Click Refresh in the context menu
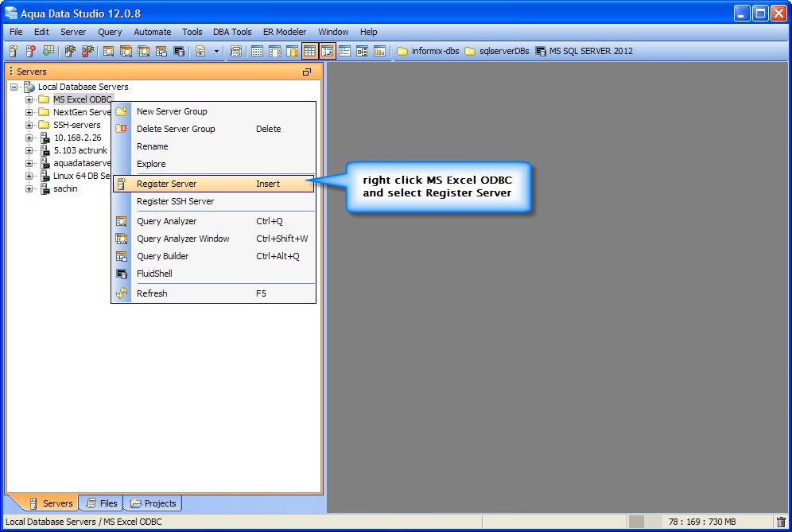This screenshot has height=532, width=792. (x=214, y=293)
